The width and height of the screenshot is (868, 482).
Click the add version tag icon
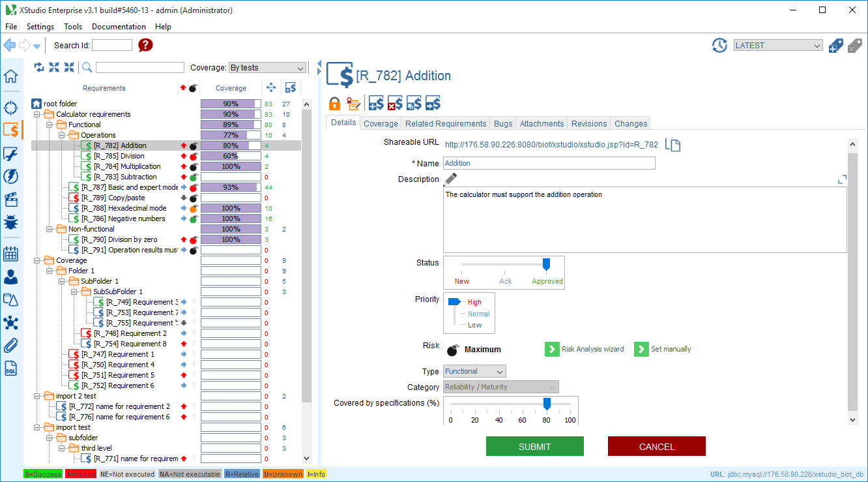click(x=835, y=45)
